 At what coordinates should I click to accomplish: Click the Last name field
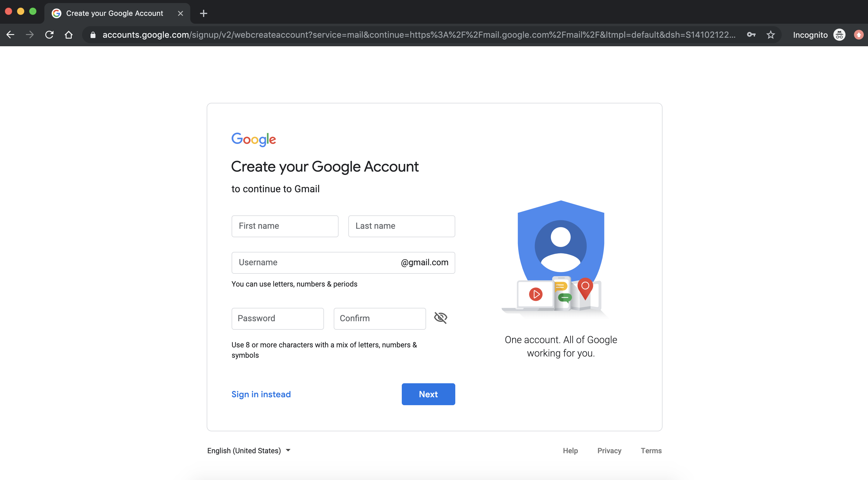point(402,226)
